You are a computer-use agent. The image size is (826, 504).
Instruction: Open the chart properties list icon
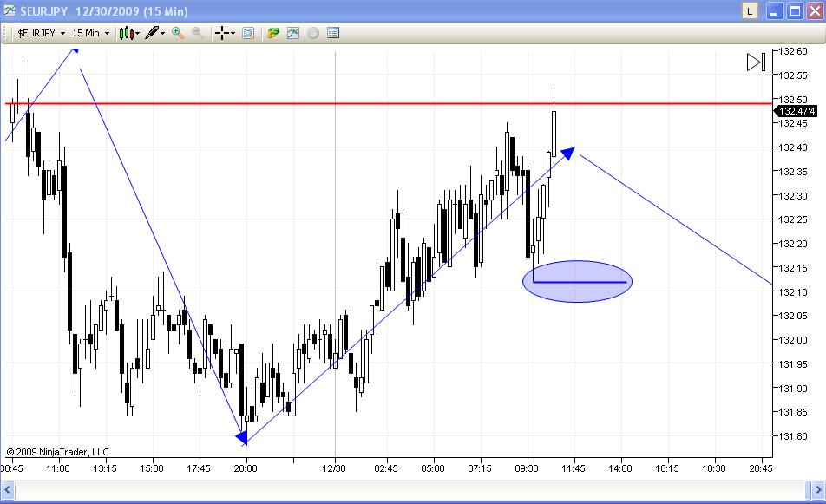(x=332, y=33)
